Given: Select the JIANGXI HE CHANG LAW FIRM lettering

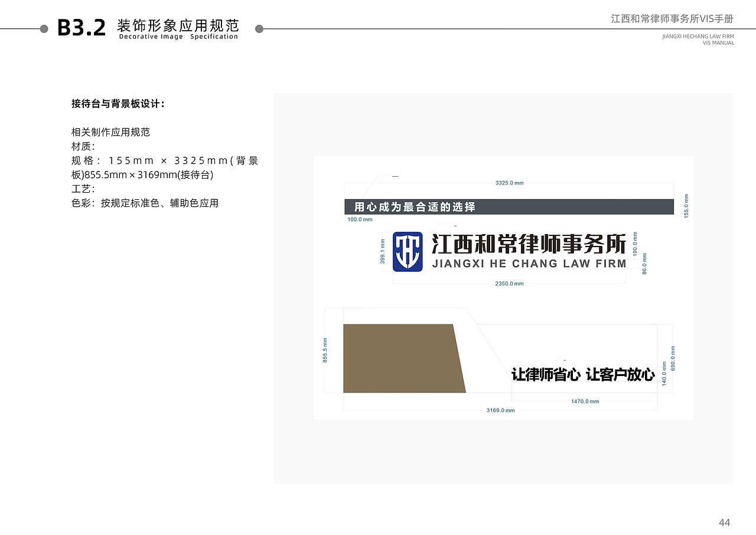Looking at the screenshot, I should point(529,264).
